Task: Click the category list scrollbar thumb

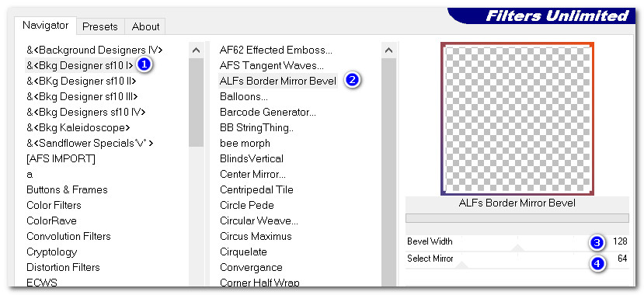Action: point(197,102)
